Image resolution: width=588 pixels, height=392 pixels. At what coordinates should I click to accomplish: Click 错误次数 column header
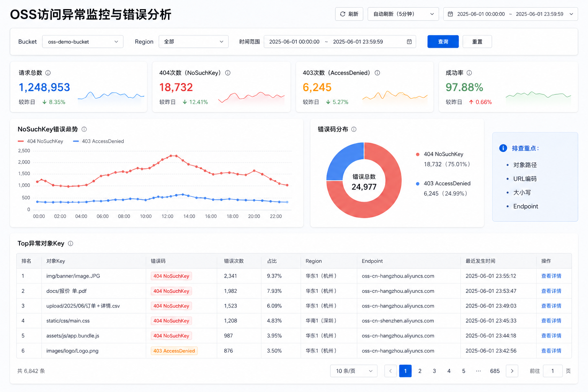click(x=234, y=261)
